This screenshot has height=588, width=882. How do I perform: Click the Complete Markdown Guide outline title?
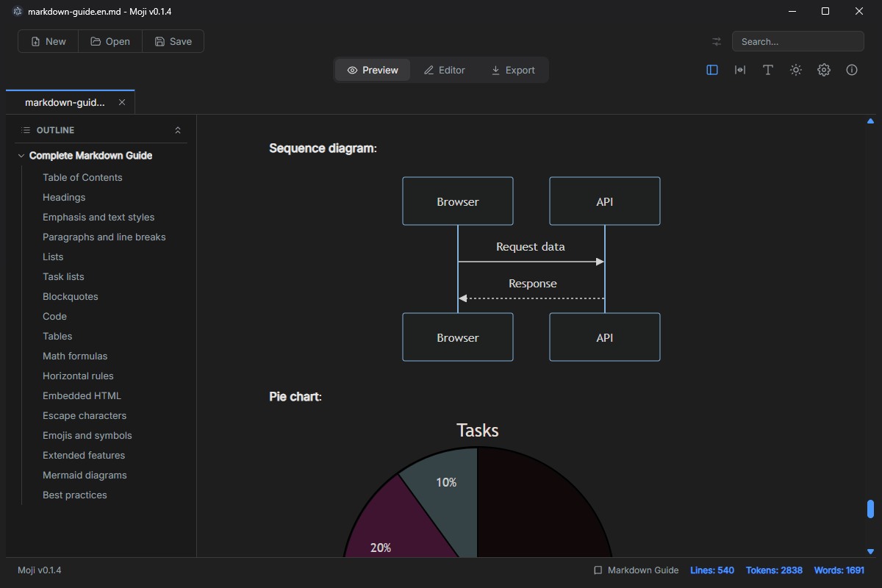click(91, 156)
